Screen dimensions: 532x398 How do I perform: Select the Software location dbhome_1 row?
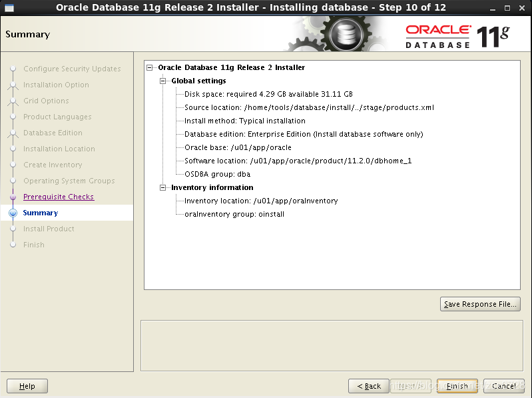pos(298,161)
